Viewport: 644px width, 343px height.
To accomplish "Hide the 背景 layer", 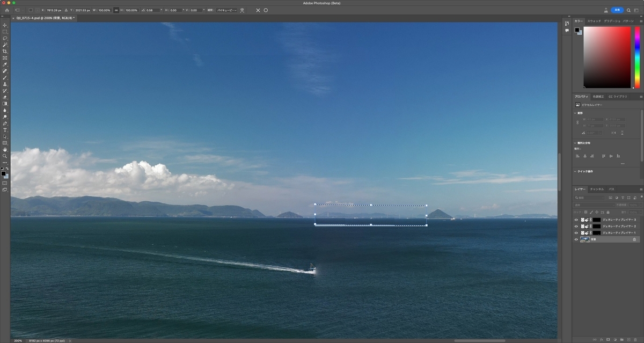I will (576, 239).
